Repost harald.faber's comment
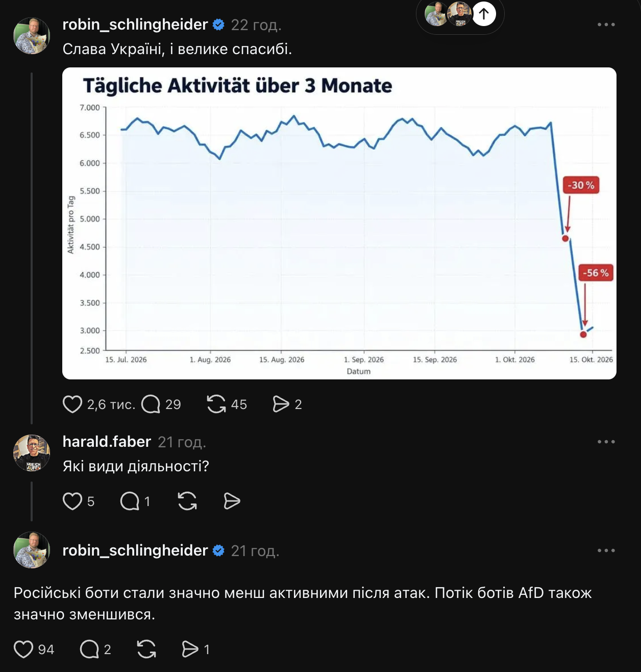The image size is (641, 672). (x=187, y=501)
